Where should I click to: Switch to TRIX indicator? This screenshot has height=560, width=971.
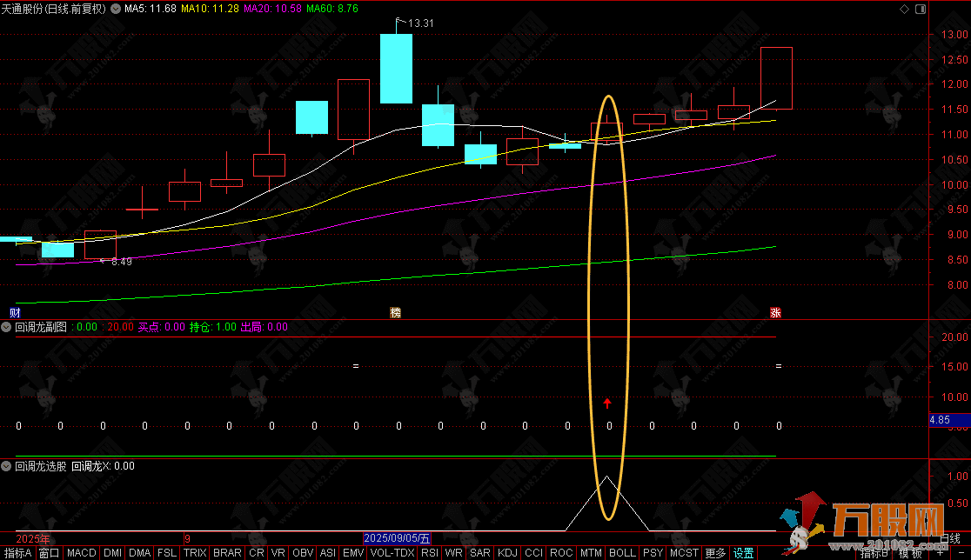[x=194, y=552]
